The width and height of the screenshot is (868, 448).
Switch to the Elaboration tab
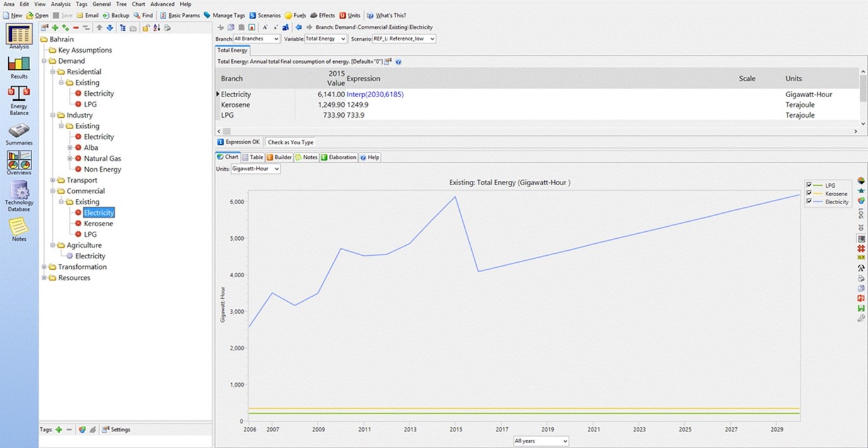tap(338, 157)
